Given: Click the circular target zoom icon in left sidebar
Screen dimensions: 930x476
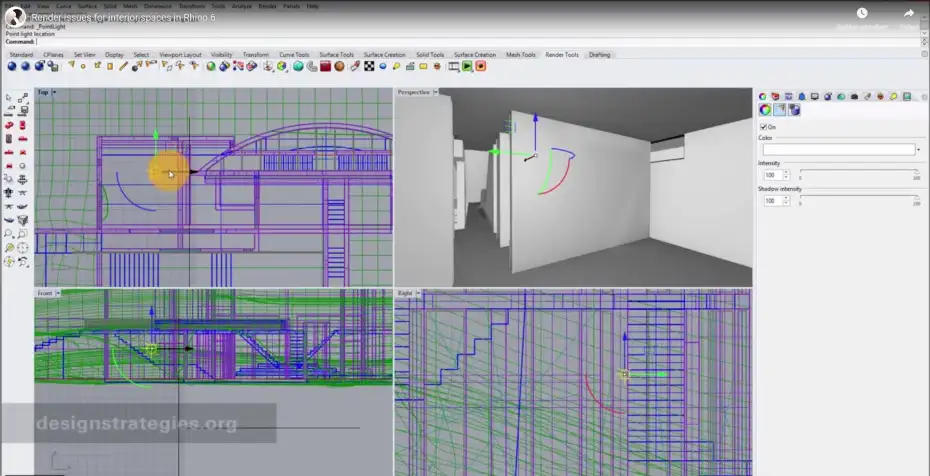Looking at the screenshot, I should 23,248.
